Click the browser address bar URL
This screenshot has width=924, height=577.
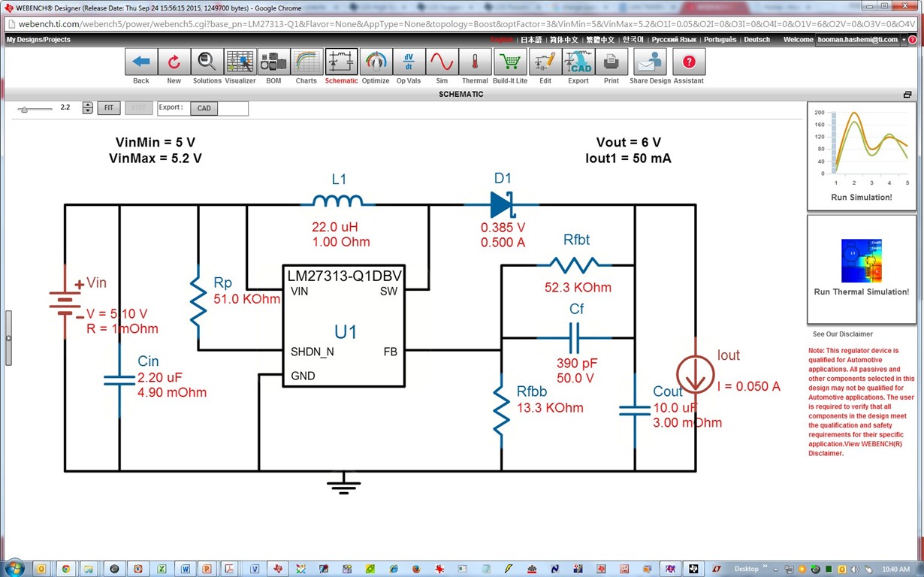(466, 23)
